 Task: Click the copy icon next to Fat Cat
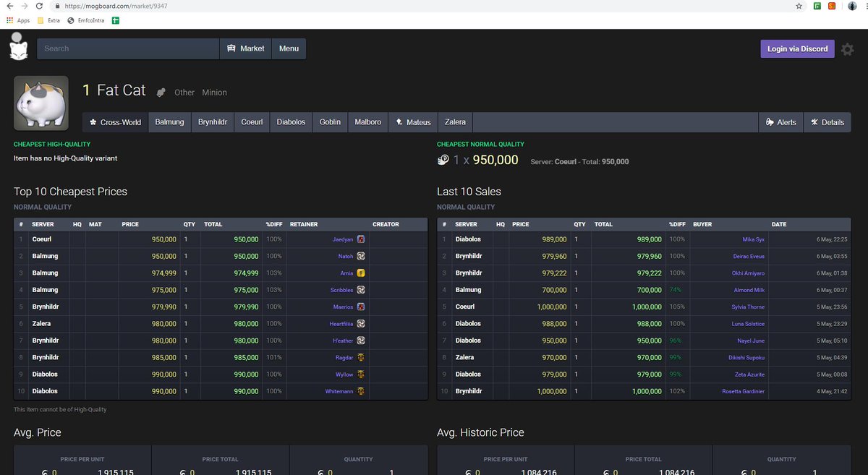click(x=161, y=92)
